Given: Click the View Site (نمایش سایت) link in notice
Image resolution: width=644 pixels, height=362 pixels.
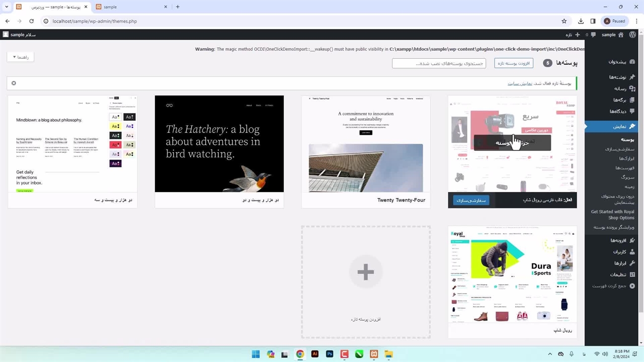Looking at the screenshot, I should click(x=520, y=83).
